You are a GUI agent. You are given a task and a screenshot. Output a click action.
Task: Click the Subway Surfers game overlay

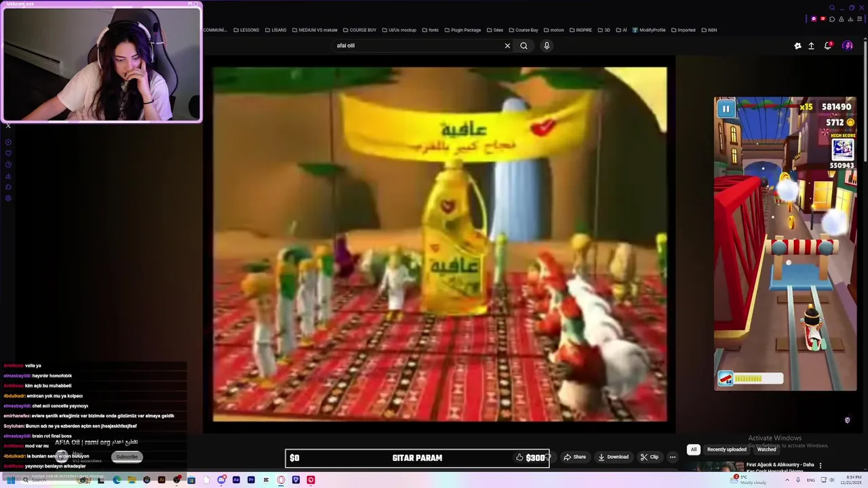[x=785, y=244]
